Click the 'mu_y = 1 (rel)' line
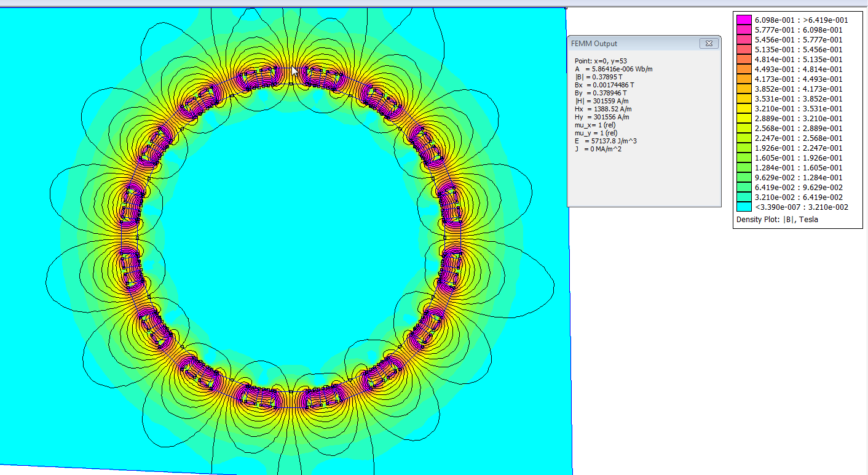This screenshot has width=868, height=475. coord(596,133)
